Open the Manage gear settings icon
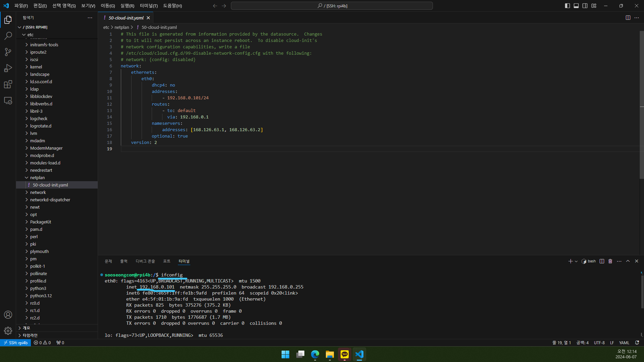This screenshot has height=362, width=644. coord(8,331)
